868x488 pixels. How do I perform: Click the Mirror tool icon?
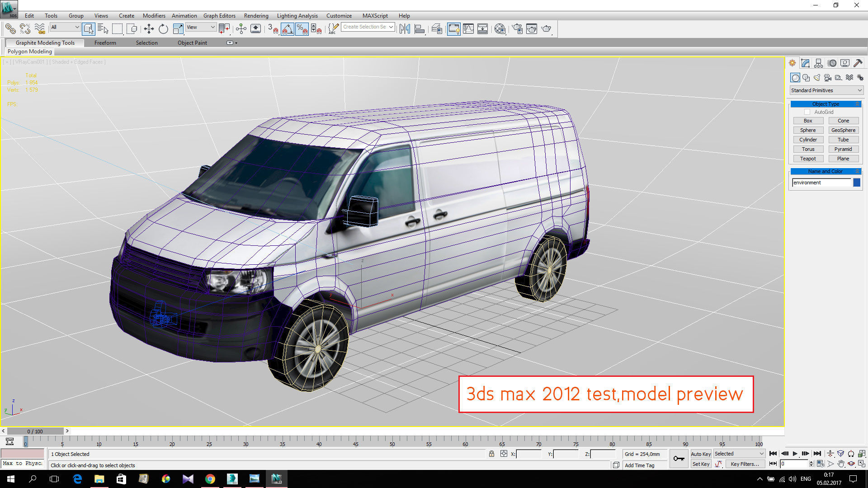405,29
